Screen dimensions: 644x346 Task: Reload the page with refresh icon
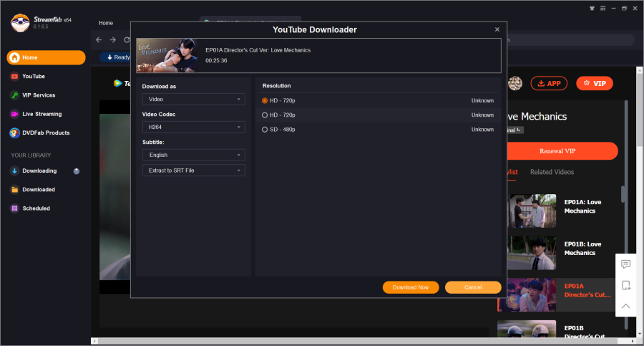pyautogui.click(x=127, y=40)
